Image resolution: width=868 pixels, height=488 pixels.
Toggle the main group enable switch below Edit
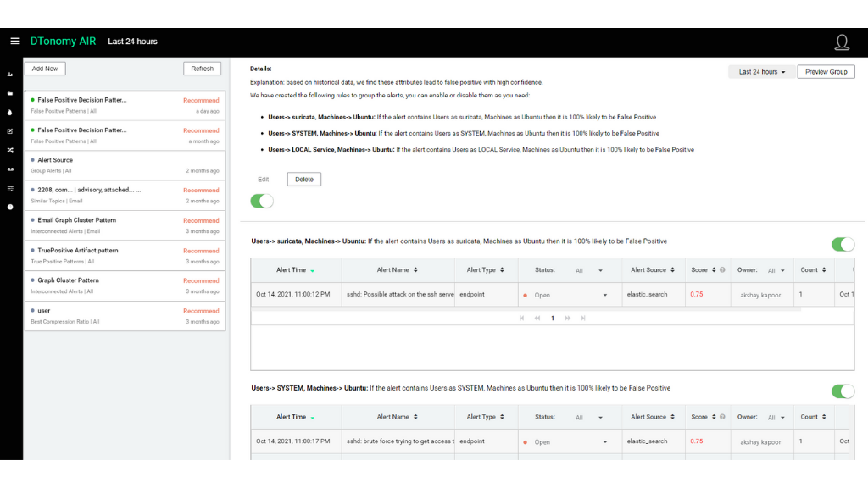[262, 201]
